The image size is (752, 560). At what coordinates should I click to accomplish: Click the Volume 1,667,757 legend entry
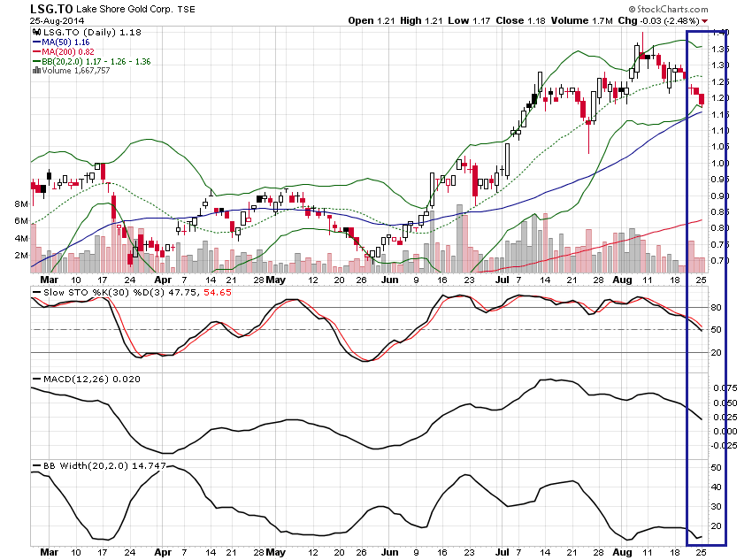coord(76,71)
